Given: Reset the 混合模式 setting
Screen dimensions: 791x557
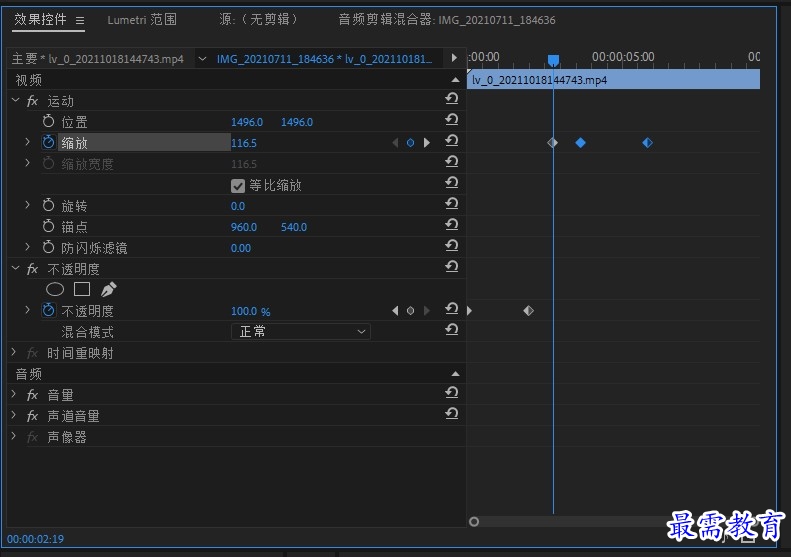Looking at the screenshot, I should [x=452, y=330].
